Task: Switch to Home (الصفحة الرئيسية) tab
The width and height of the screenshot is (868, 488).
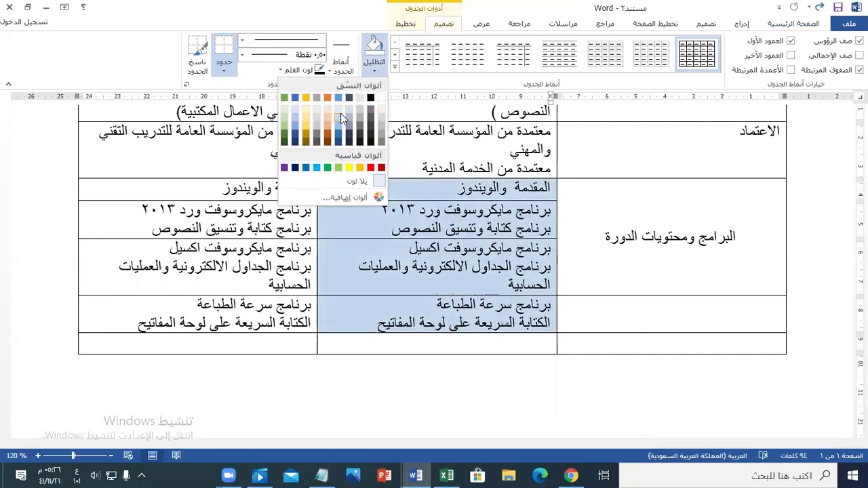Action: [793, 24]
